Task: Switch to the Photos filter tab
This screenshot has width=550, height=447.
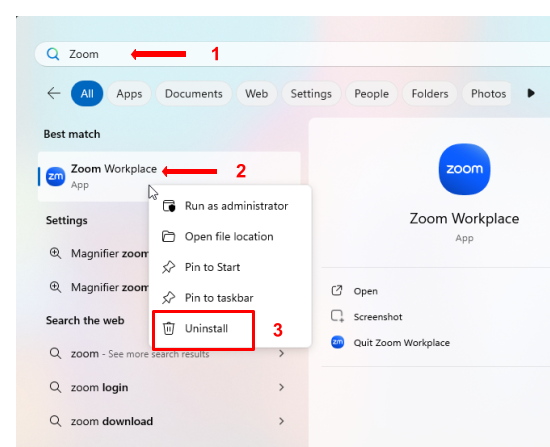Action: click(x=488, y=94)
